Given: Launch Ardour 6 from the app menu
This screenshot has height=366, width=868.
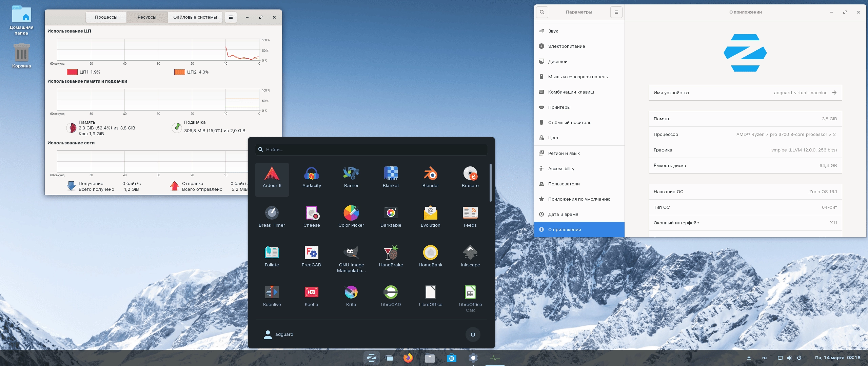Looking at the screenshot, I should pyautogui.click(x=272, y=179).
